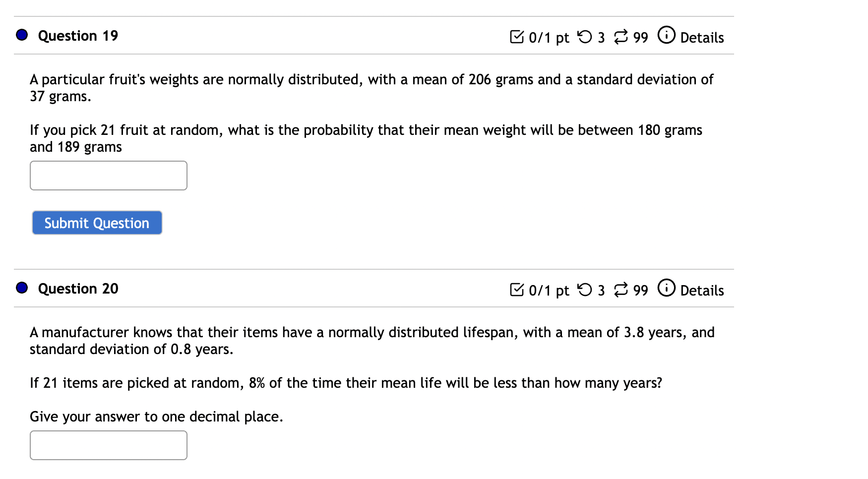Click the blue status dot next to Question 19
Viewport: 868px width, 479px height.
pos(21,35)
